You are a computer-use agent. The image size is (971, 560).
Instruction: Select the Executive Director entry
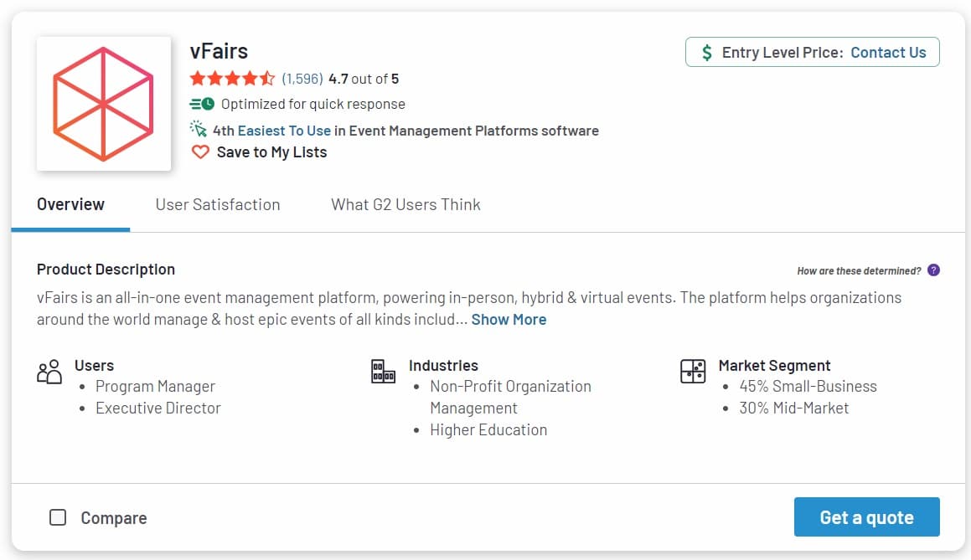tap(158, 408)
